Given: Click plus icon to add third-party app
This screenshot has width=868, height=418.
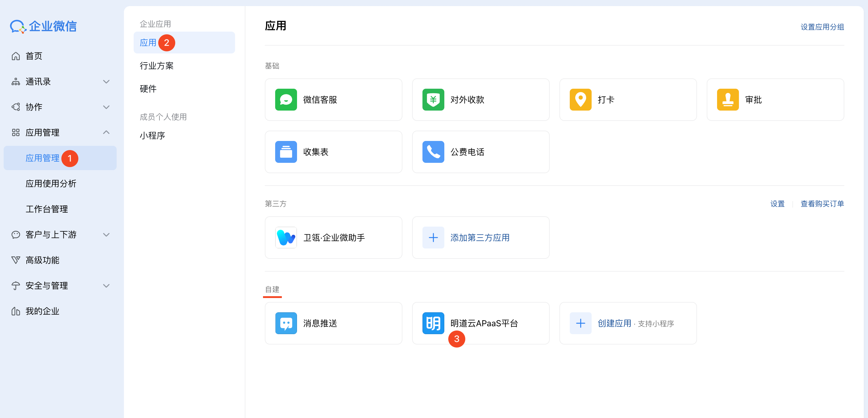Looking at the screenshot, I should 433,238.
